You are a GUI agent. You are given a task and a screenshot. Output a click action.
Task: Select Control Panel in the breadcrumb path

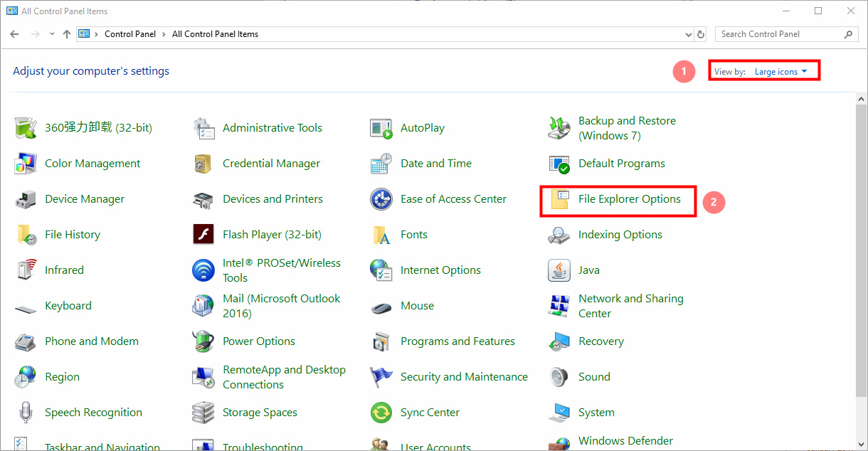tap(130, 34)
